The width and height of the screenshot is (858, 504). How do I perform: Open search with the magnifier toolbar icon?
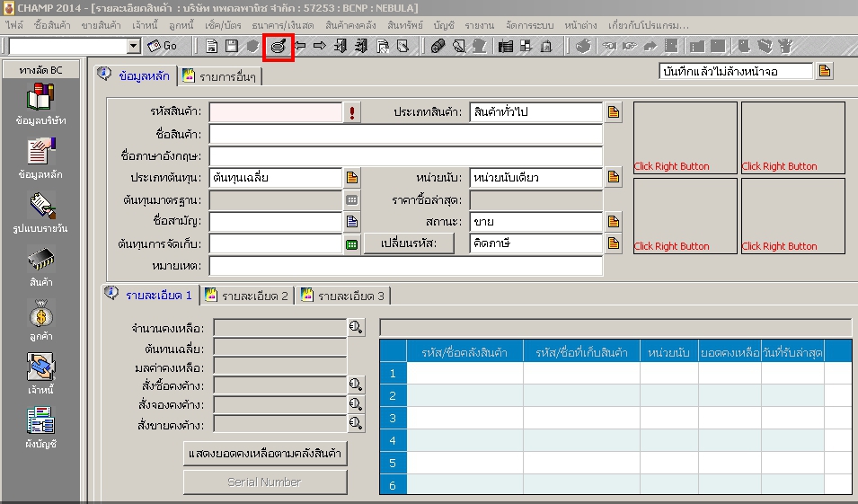coord(279,47)
